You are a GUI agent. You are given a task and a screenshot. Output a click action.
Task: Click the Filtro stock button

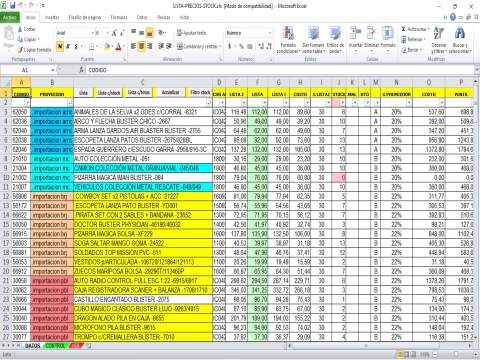point(200,92)
